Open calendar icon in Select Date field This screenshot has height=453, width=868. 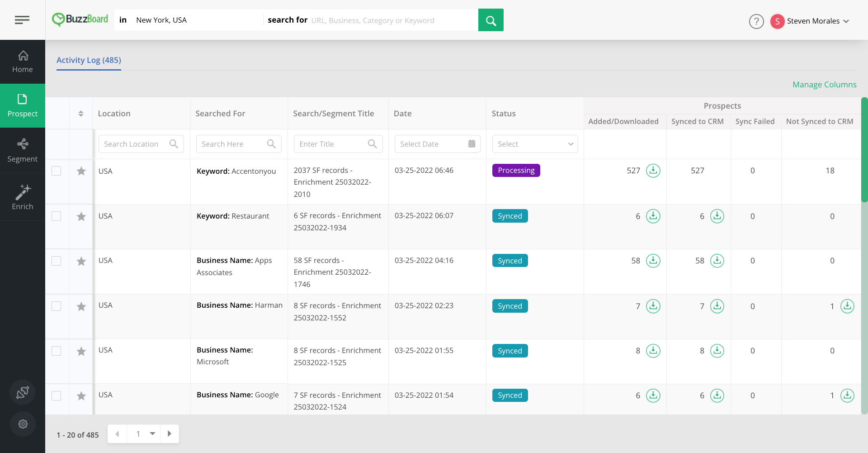tap(472, 144)
